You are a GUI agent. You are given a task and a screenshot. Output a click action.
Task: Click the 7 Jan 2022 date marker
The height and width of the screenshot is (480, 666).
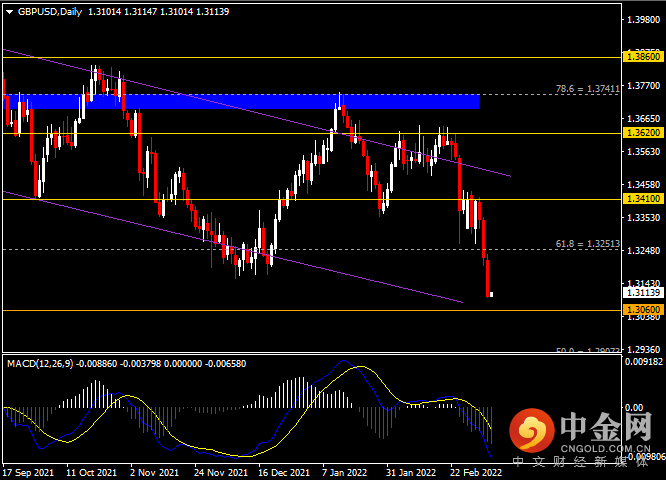[345, 472]
